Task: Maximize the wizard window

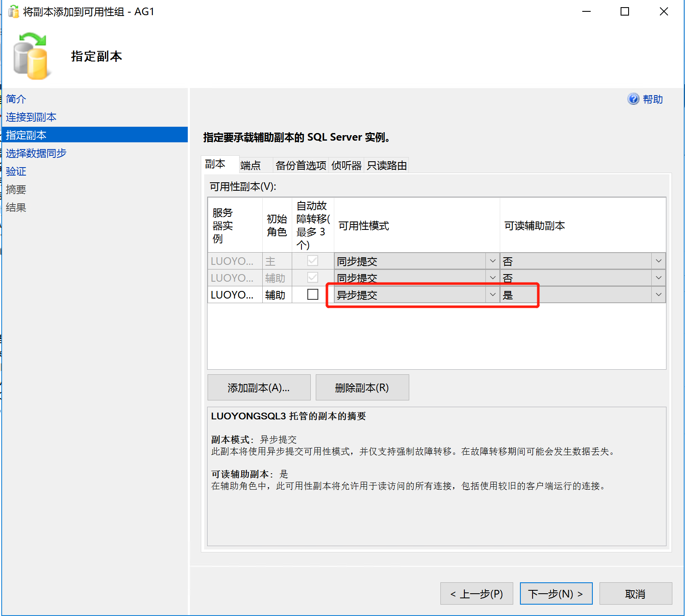Action: pyautogui.click(x=625, y=12)
